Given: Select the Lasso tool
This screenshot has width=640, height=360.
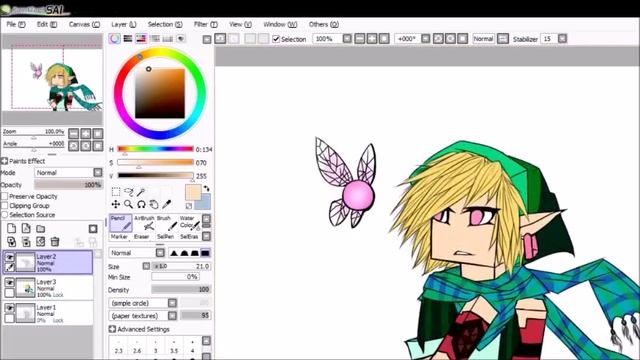Looking at the screenshot, I should 129,191.
